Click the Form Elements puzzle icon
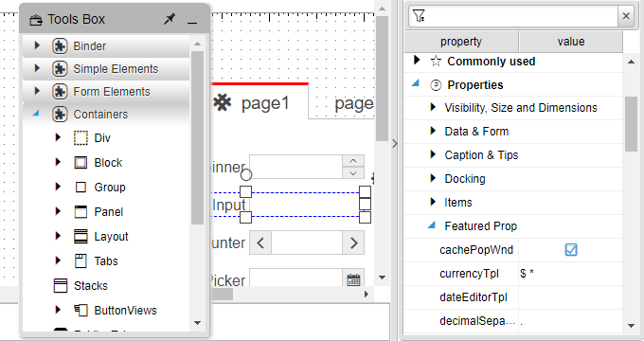Viewport: 644px width, 341px height. tap(60, 91)
